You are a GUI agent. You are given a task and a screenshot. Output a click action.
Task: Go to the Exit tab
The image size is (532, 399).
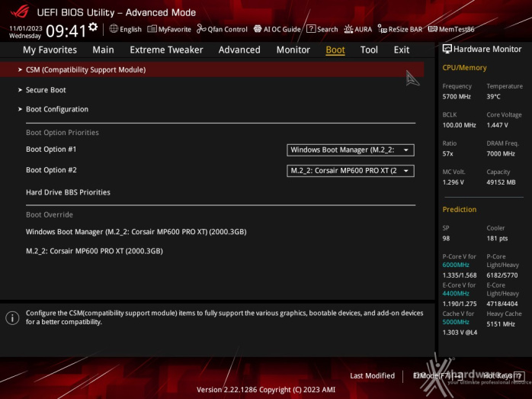pos(402,50)
